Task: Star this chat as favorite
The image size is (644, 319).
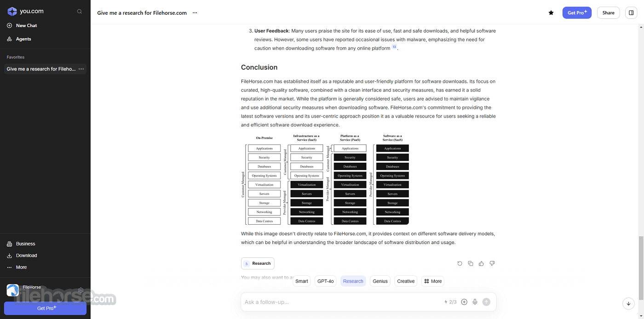Action: [x=551, y=13]
